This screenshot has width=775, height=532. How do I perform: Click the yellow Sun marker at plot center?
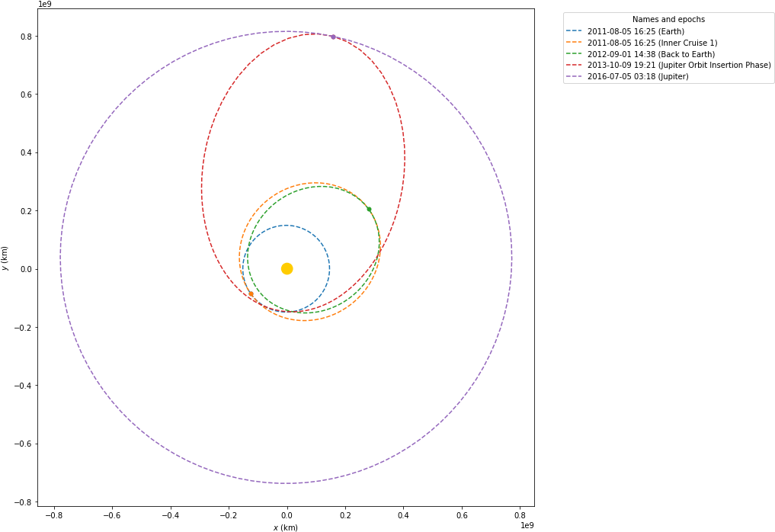pos(287,268)
